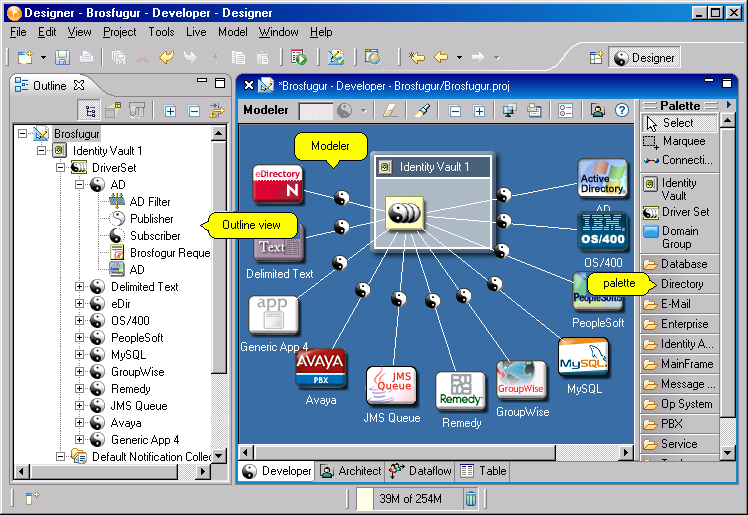Click the Outline vertical scrollbar down arrow
This screenshot has height=515, width=748.
[218, 456]
